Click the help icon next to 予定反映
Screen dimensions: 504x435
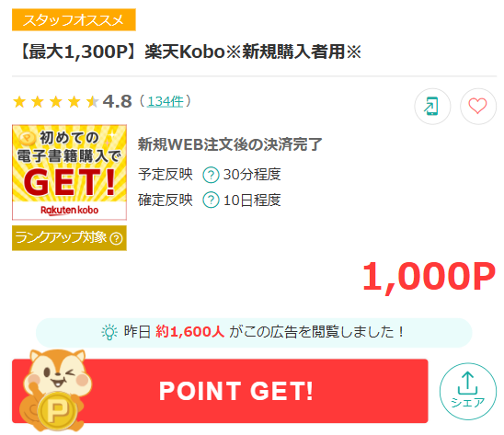tap(211, 175)
